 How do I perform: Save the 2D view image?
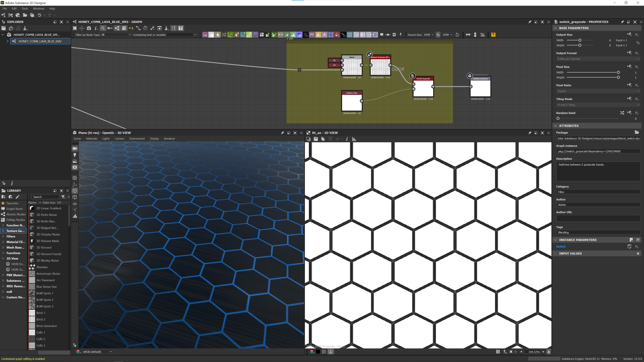(316, 139)
